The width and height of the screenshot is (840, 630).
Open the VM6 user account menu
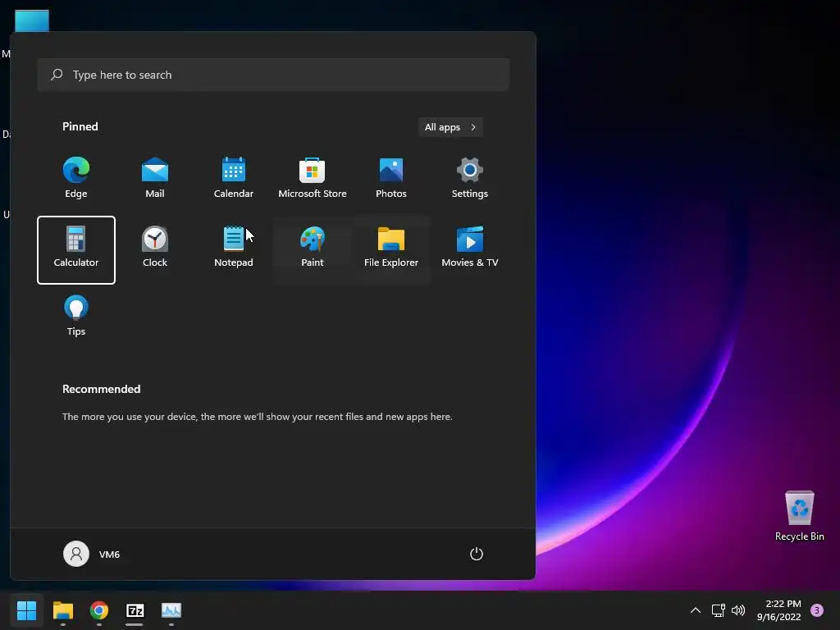(x=92, y=554)
